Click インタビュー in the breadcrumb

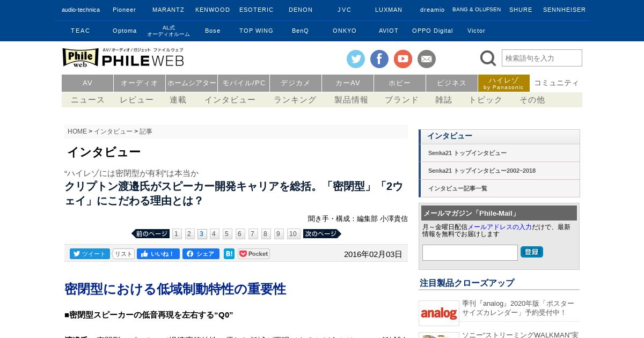click(113, 131)
